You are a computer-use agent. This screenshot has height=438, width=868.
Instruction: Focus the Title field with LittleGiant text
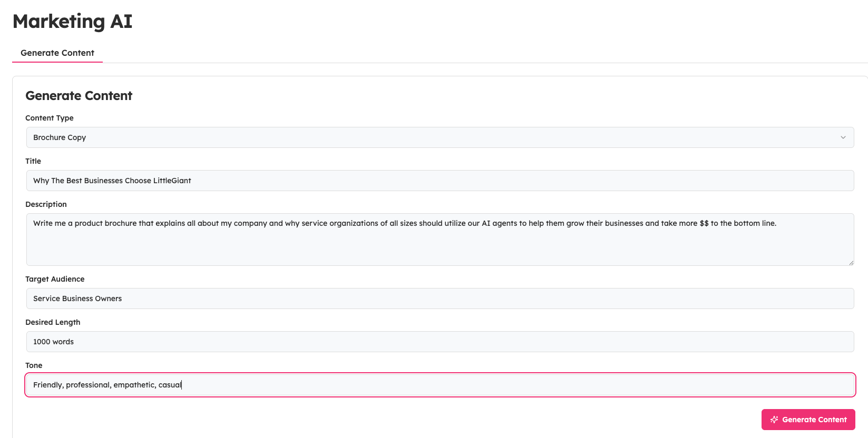[439, 181]
